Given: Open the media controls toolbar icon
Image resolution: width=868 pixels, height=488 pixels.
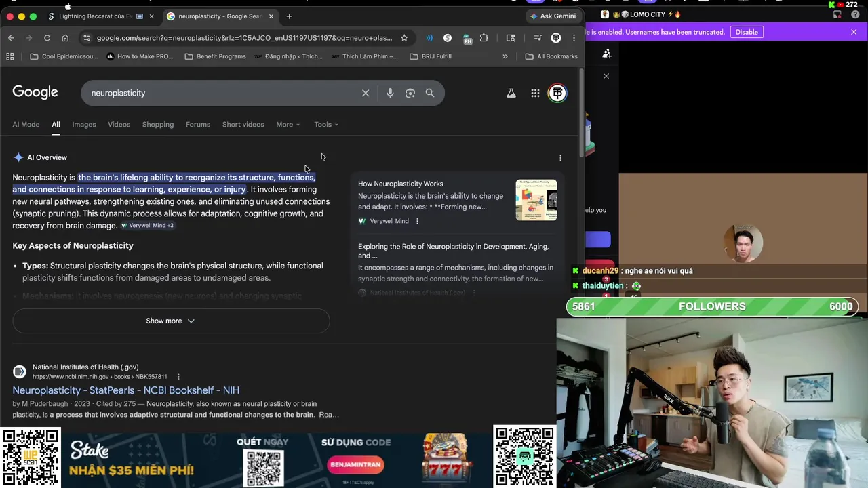Looking at the screenshot, I should point(538,38).
